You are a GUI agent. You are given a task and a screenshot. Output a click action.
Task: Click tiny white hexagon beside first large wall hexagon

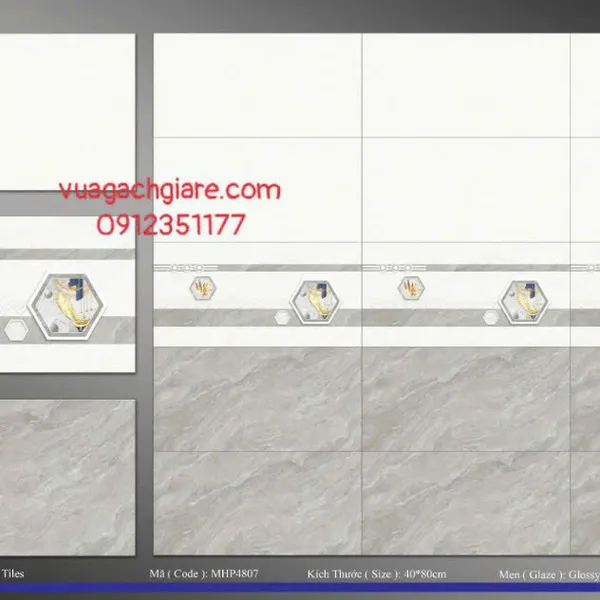[283, 318]
